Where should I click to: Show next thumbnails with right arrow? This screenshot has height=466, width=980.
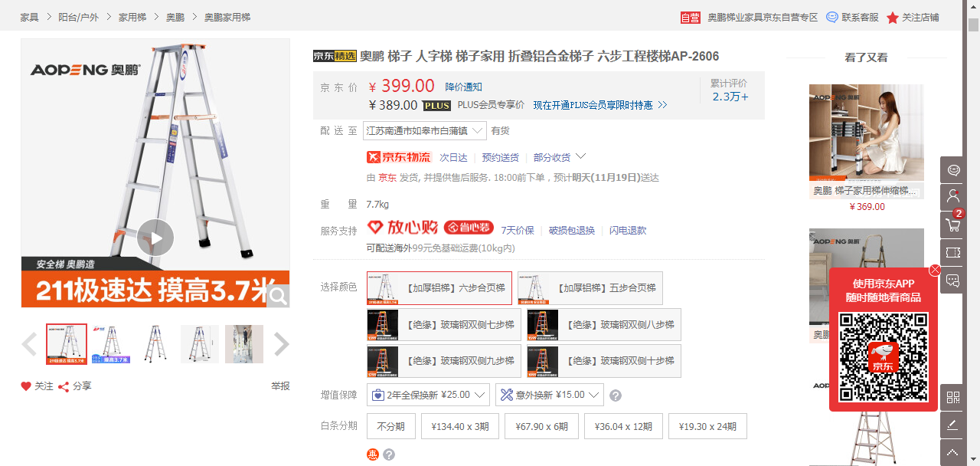pyautogui.click(x=281, y=344)
